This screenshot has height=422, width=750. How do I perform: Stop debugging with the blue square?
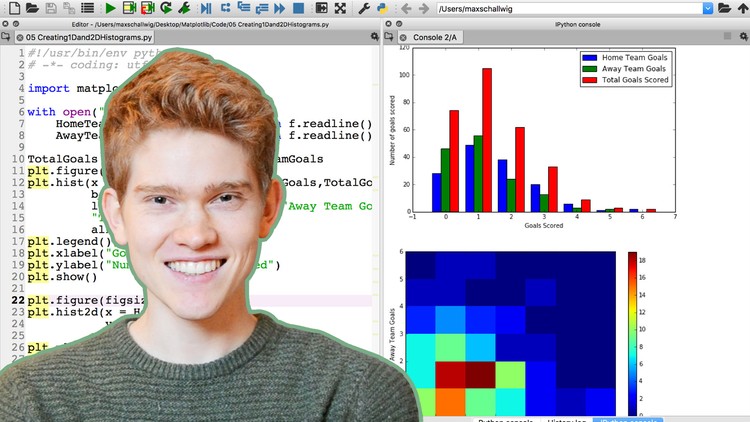(298, 8)
